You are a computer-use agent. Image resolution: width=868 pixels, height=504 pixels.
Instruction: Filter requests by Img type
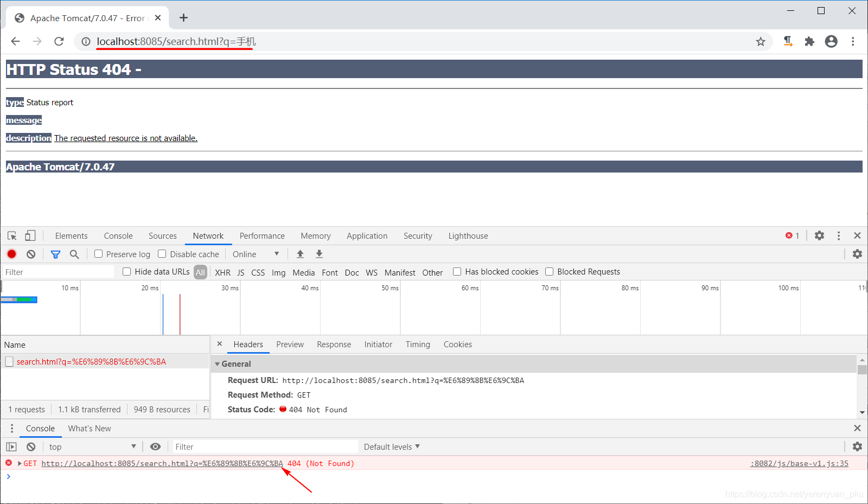pyautogui.click(x=279, y=272)
